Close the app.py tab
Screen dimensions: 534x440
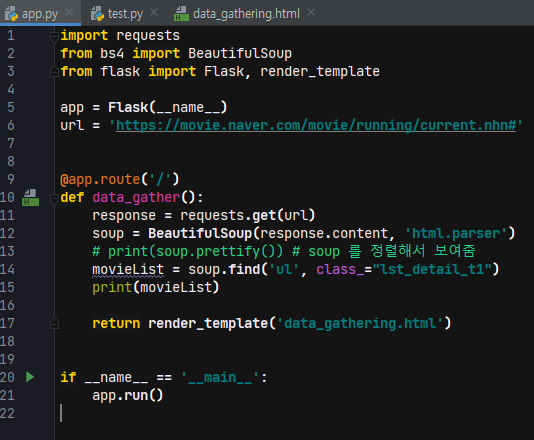[x=69, y=13]
